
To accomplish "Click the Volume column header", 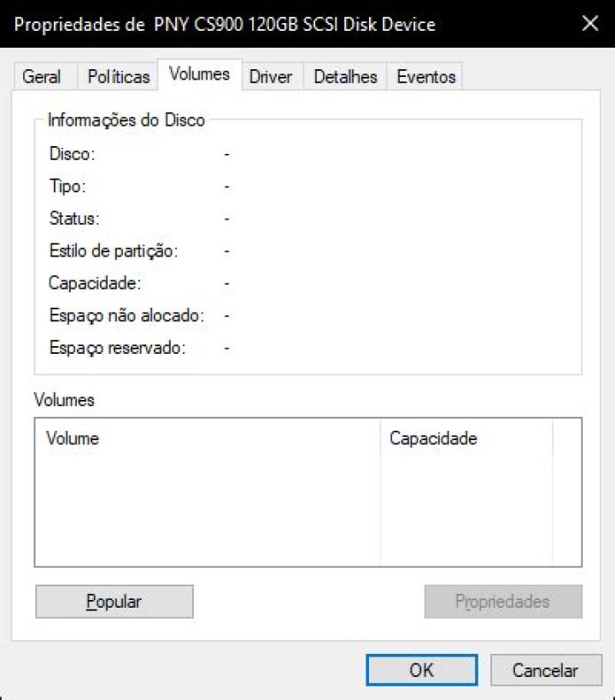I will coord(208,438).
